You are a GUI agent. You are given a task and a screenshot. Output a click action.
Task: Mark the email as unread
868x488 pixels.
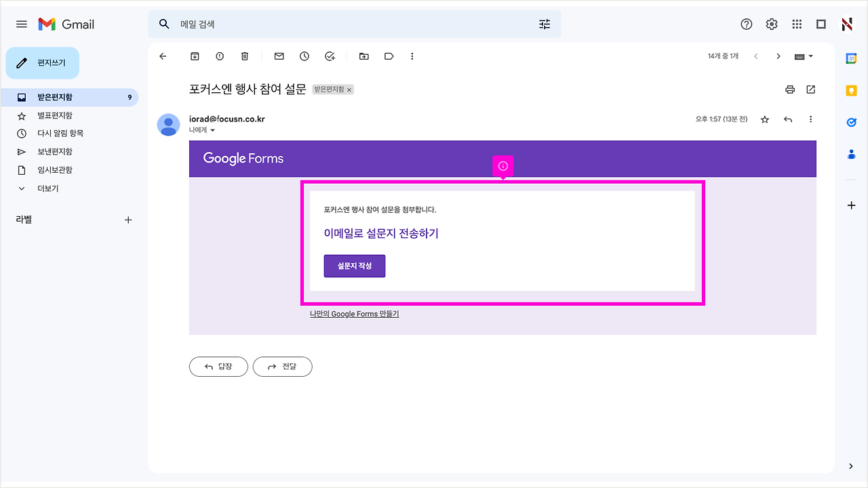(x=279, y=56)
